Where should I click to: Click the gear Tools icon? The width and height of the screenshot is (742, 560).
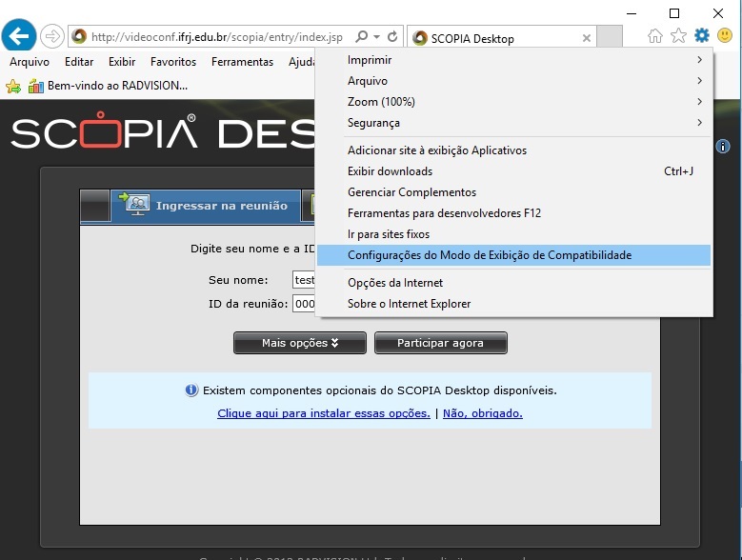[x=702, y=36]
